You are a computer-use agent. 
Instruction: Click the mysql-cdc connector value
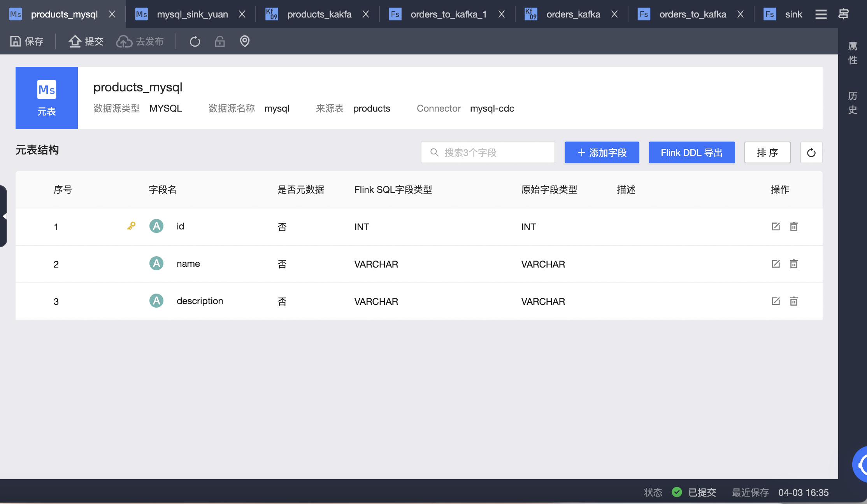click(x=492, y=108)
